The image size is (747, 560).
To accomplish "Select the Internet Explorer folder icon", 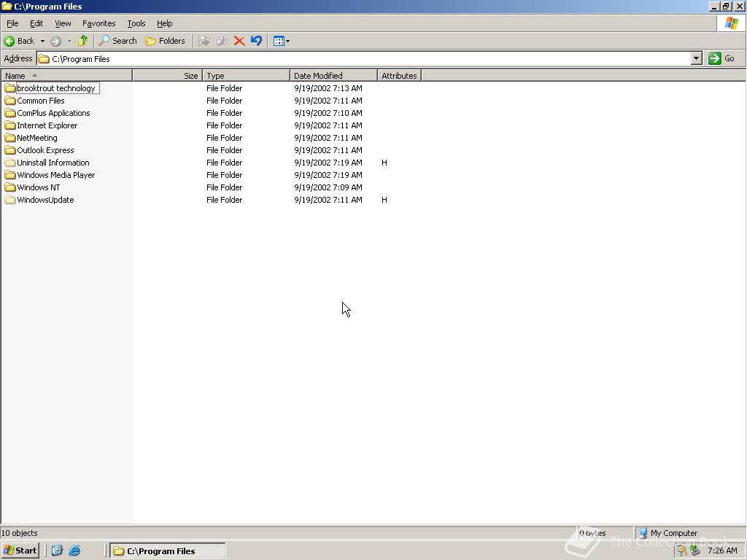I will tap(10, 125).
